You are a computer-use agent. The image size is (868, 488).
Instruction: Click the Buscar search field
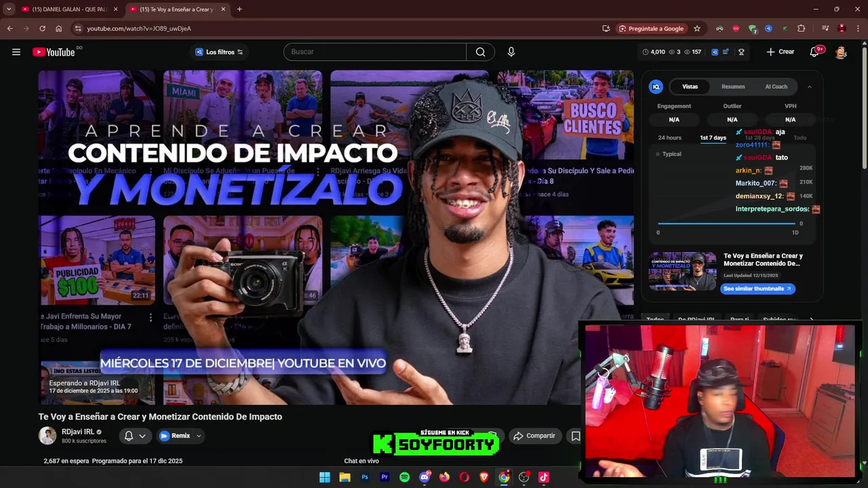[x=375, y=52]
